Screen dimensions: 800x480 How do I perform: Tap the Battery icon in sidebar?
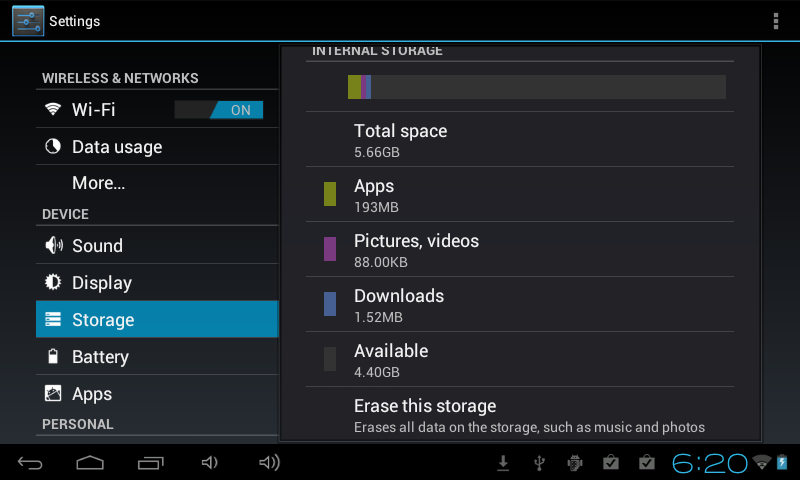[53, 357]
